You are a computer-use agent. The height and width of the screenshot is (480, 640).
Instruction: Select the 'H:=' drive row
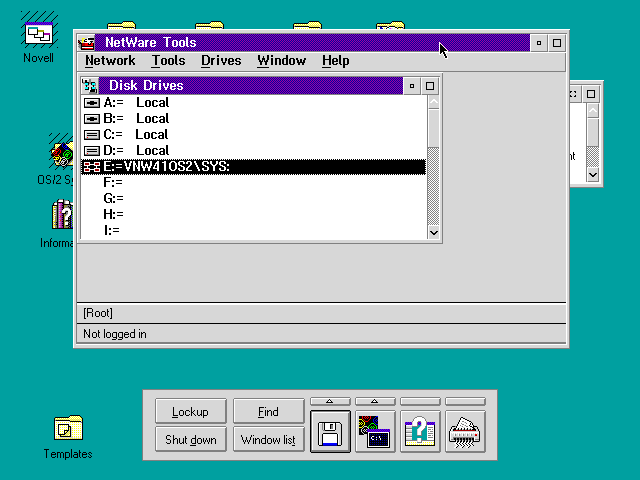[x=253, y=214]
